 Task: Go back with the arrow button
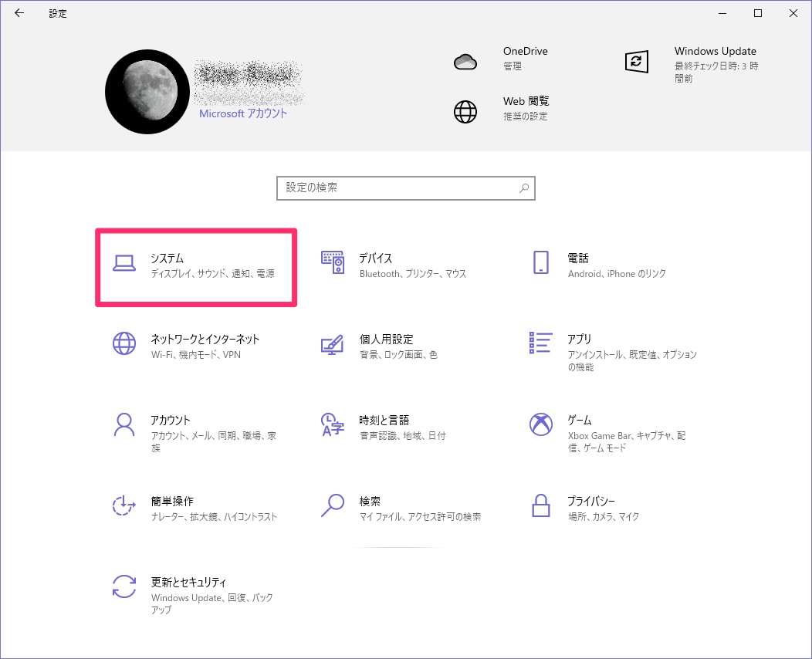[x=19, y=13]
